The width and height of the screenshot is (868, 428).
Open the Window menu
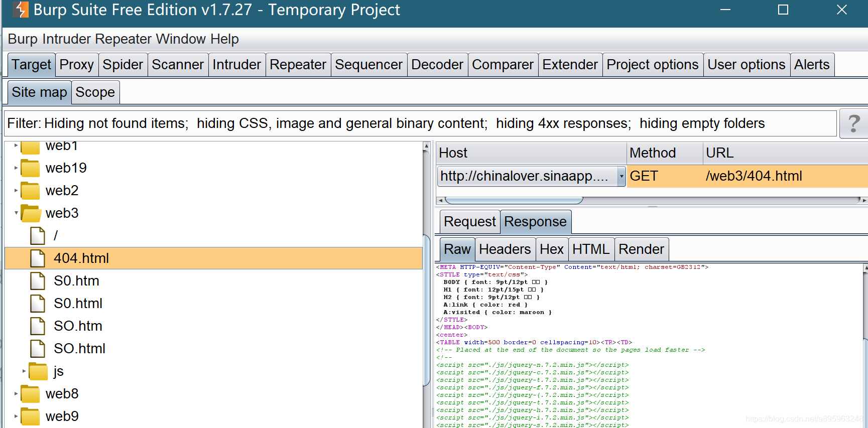point(181,39)
